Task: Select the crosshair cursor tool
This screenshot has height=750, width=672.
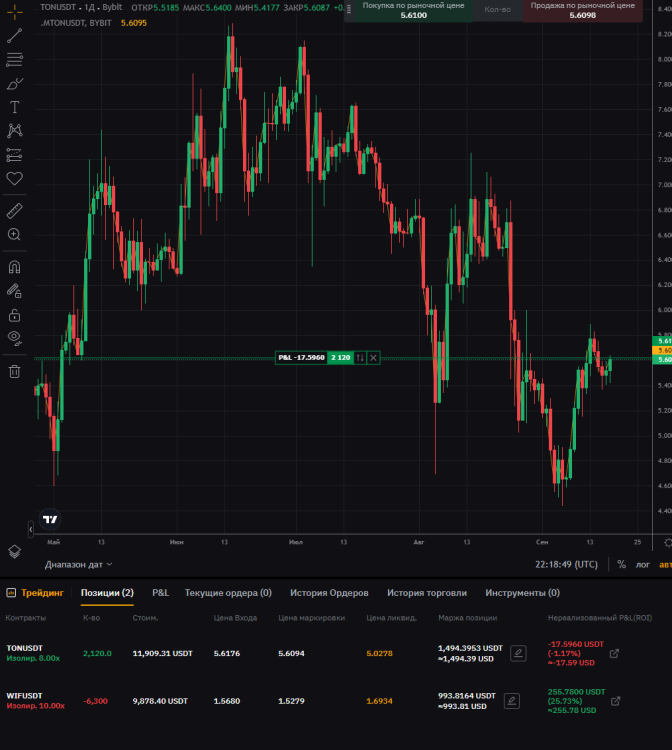Action: coord(14,11)
